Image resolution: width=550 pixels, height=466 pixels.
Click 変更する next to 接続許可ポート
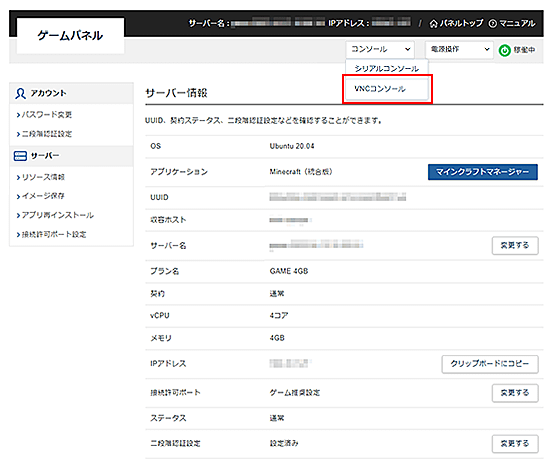point(515,393)
